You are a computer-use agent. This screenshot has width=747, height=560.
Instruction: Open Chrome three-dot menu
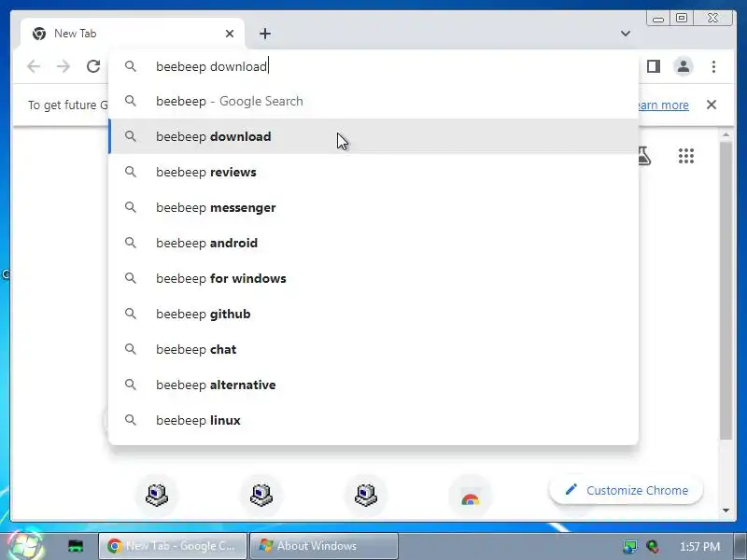click(x=713, y=66)
